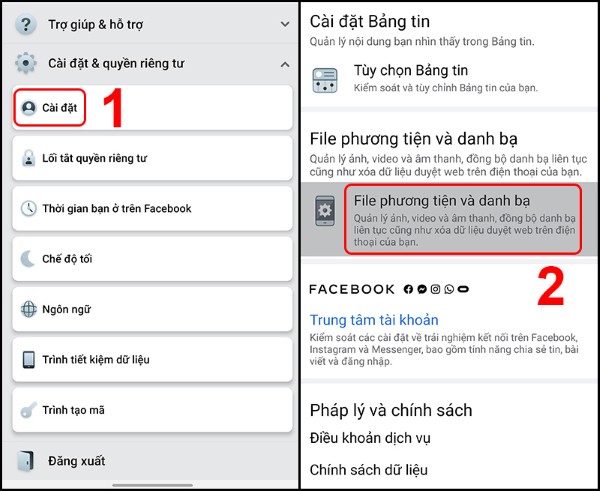Screen dimensions: 600x491
Task: Click the globe icon for Ngôn ngữ
Action: coord(29,309)
